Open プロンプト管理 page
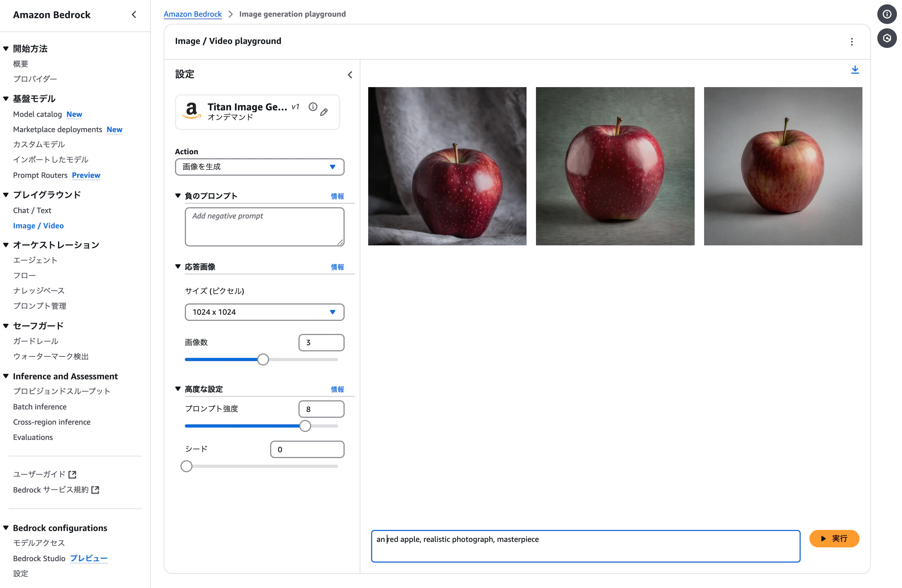902x588 pixels. coord(40,306)
